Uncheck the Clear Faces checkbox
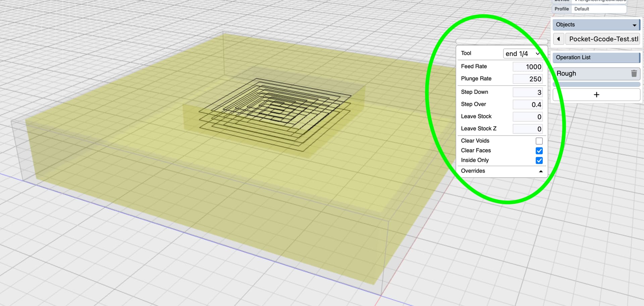Image resolution: width=644 pixels, height=306 pixels. pyautogui.click(x=539, y=151)
